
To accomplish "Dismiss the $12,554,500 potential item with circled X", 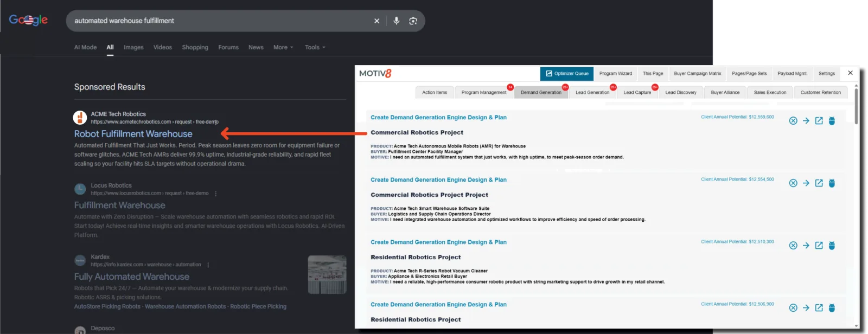I will pos(793,183).
